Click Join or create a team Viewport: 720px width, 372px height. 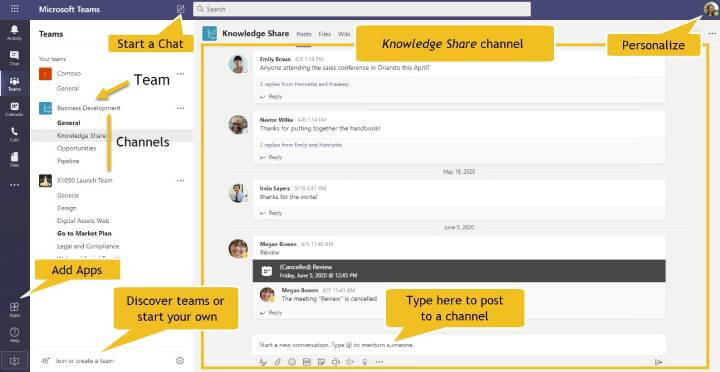point(85,361)
